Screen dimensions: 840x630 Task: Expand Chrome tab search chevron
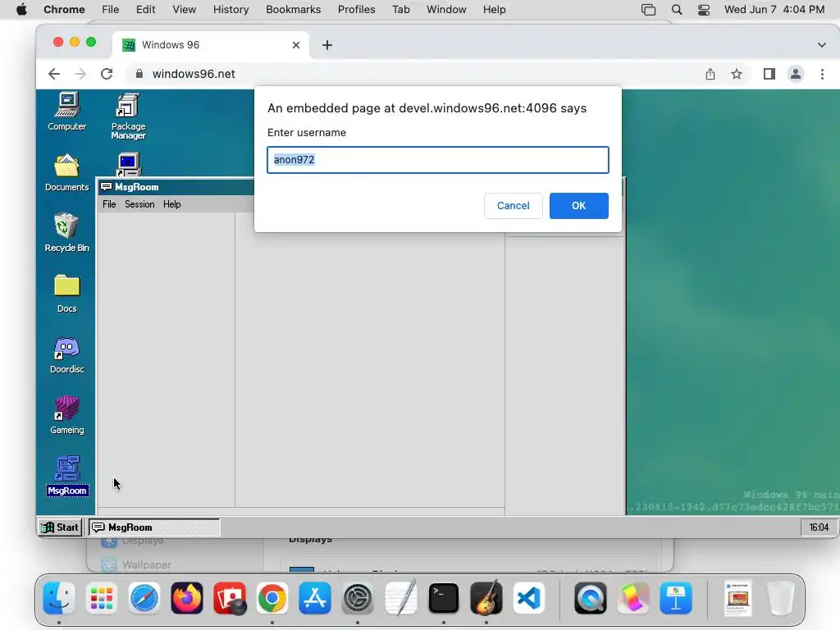(x=821, y=45)
